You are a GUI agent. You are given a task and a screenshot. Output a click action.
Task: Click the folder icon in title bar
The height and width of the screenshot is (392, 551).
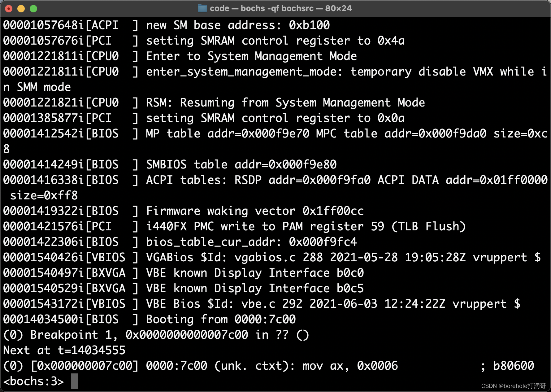[x=202, y=8]
